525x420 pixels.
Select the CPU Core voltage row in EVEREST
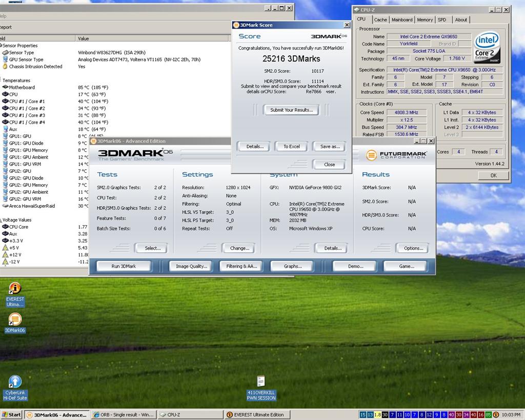tap(44, 227)
